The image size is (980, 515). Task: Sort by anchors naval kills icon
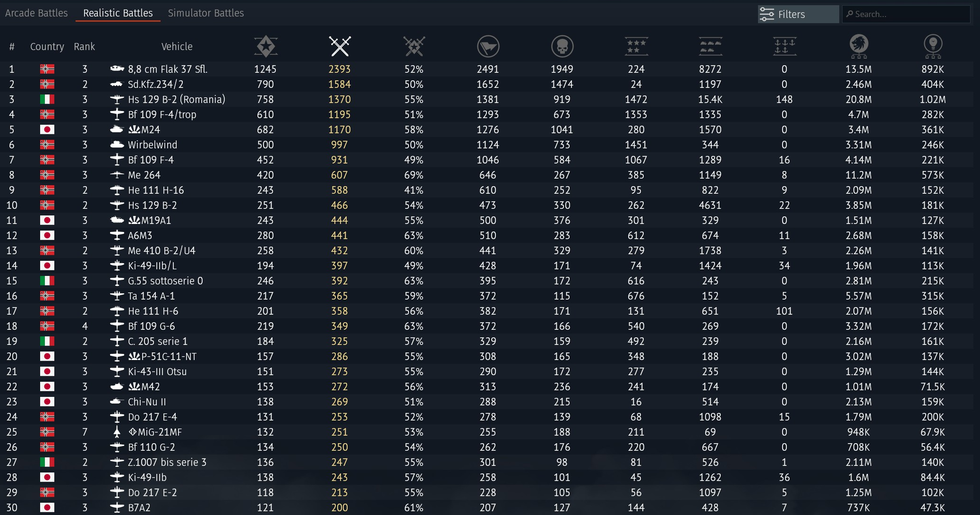784,46
